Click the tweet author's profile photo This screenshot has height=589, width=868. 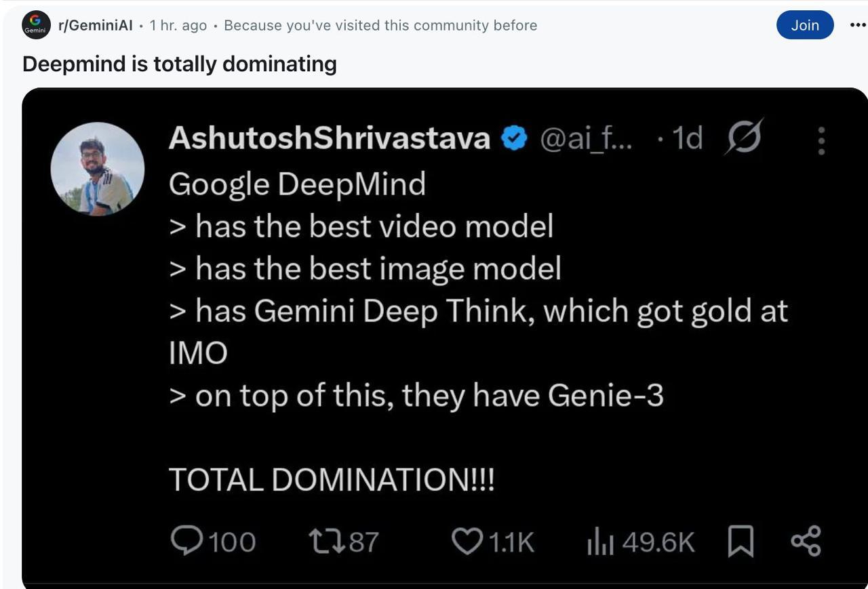pos(98,169)
